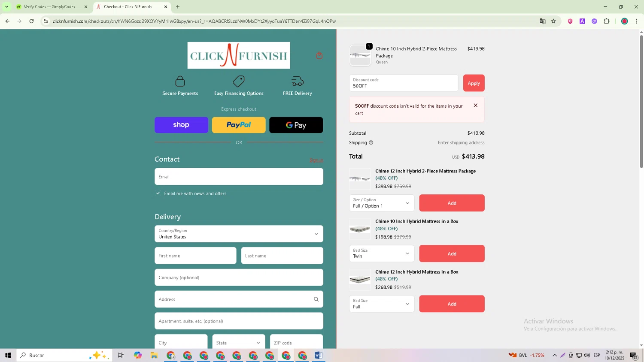The width and height of the screenshot is (644, 362).
Task: Open the Country/Region dropdown
Action: click(239, 234)
